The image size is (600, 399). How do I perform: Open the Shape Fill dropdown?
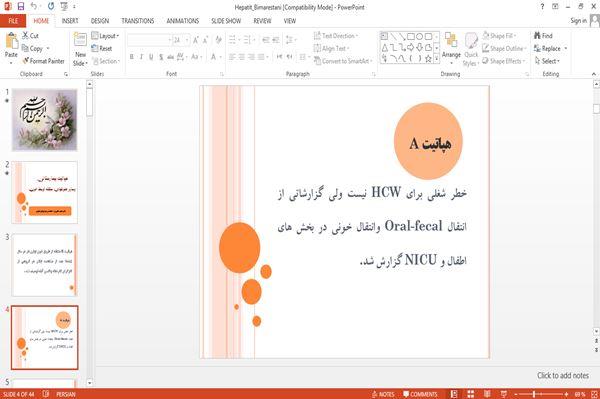499,36
